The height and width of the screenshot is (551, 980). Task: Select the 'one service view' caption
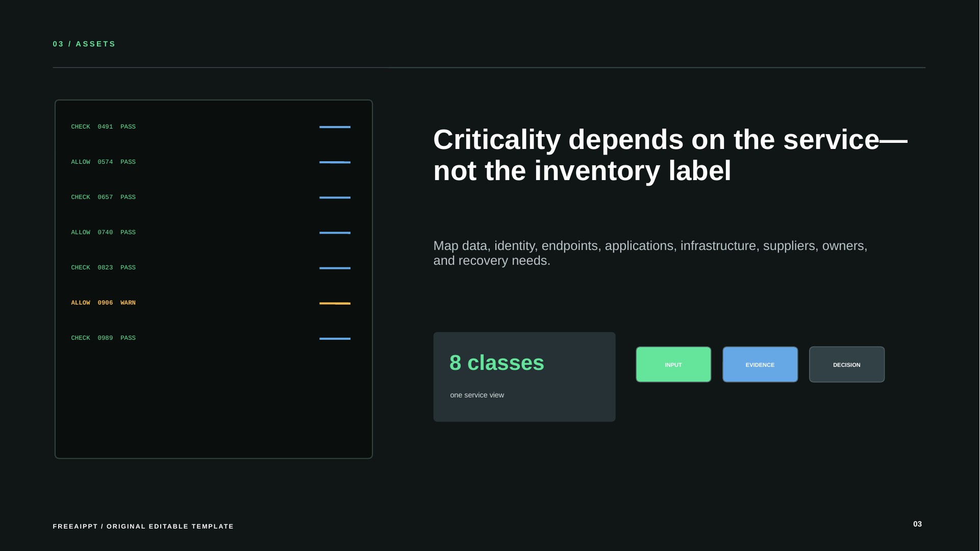coord(477,395)
